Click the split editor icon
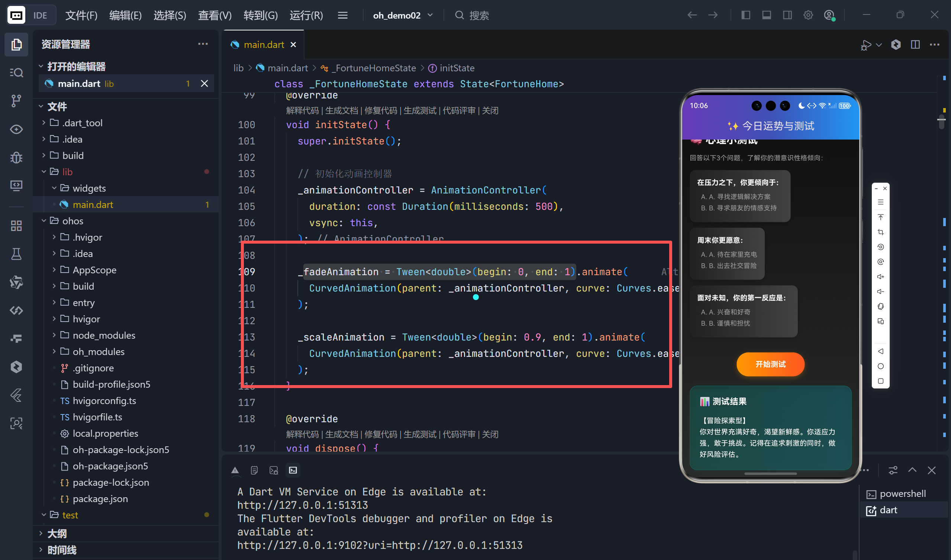 (915, 45)
